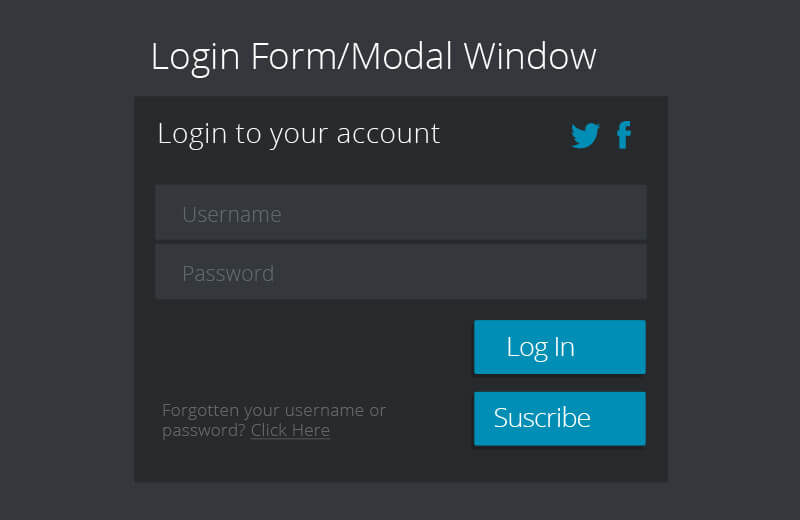Submit the form with the blue Log In button
The width and height of the screenshot is (800, 520).
coord(559,347)
